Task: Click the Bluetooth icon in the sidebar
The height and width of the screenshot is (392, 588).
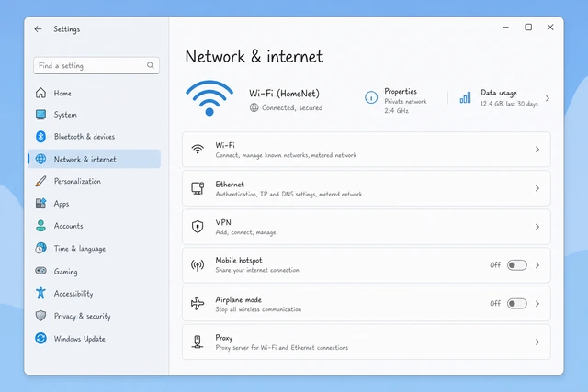Action: click(x=40, y=137)
